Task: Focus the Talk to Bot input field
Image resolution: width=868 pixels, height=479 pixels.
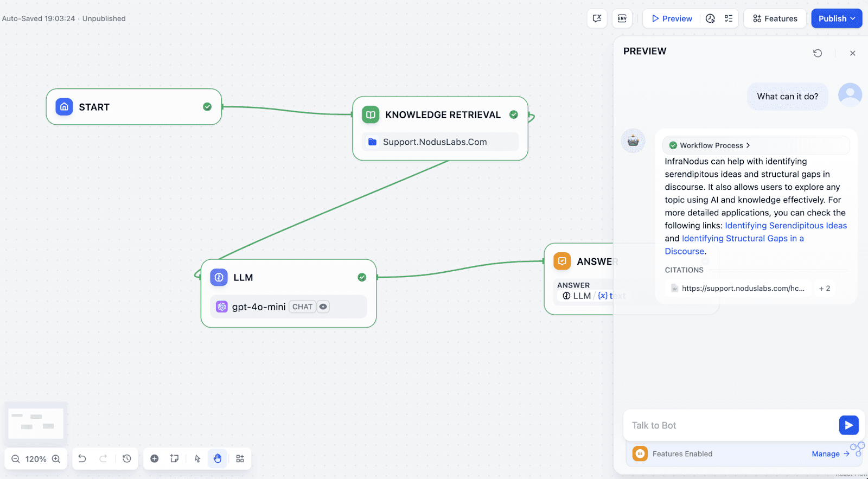Action: pos(730,426)
